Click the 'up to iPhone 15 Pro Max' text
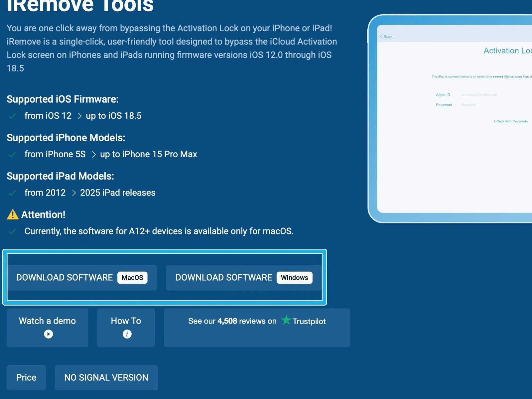 [149, 154]
